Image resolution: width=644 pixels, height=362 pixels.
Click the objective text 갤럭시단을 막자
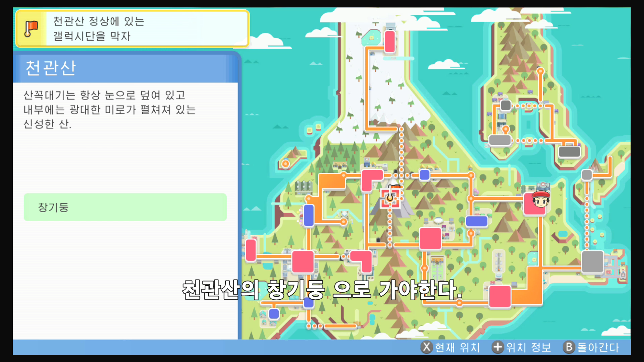click(92, 36)
